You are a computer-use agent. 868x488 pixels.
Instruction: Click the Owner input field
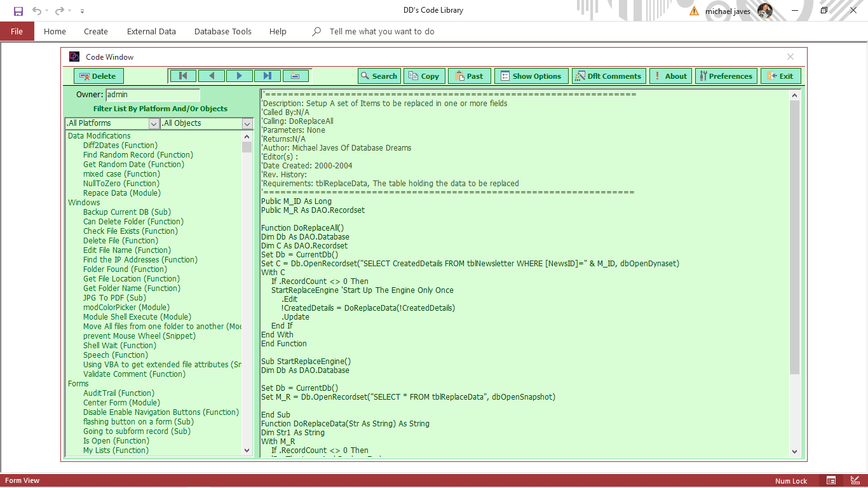click(153, 95)
